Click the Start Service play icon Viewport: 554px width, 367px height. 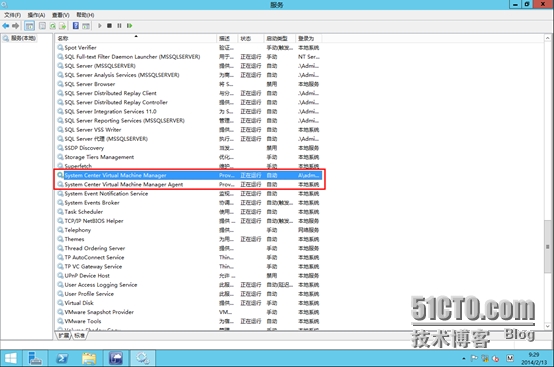point(100,26)
